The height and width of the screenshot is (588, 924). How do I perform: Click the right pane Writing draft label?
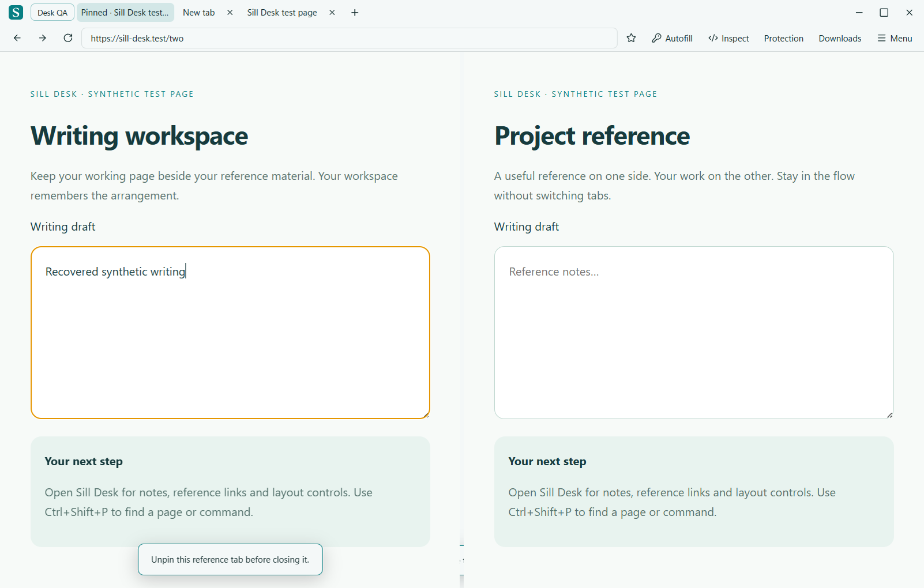click(x=527, y=227)
